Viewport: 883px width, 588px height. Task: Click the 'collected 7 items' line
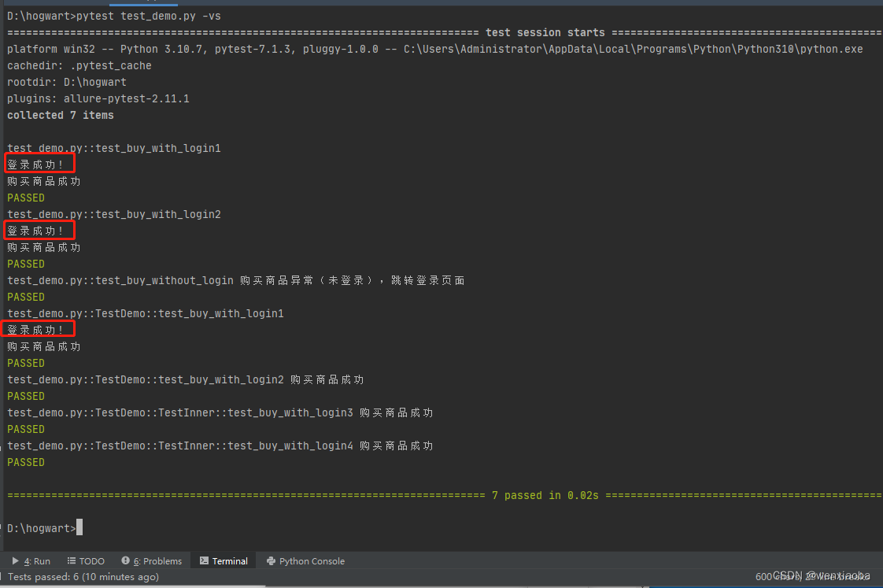click(61, 115)
